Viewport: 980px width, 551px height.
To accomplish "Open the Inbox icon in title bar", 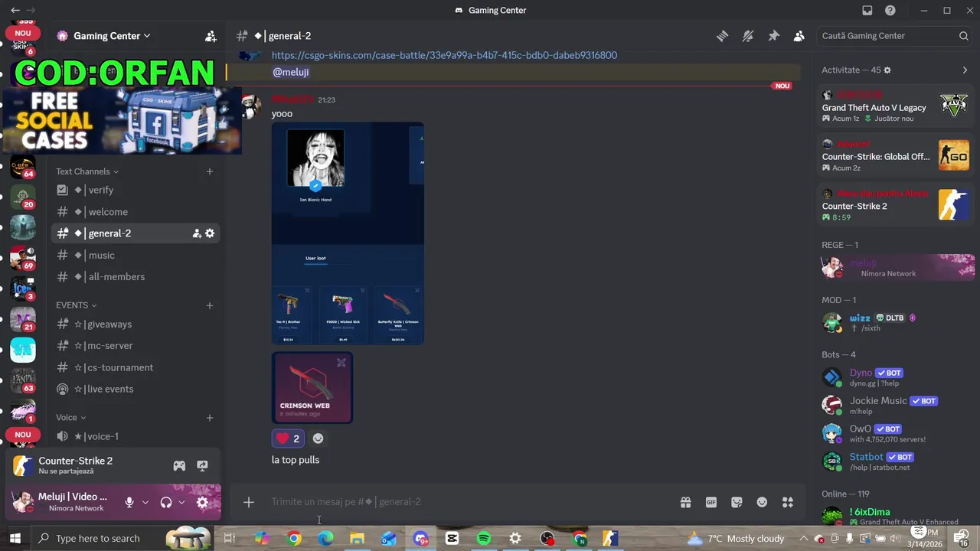I will coord(867,11).
